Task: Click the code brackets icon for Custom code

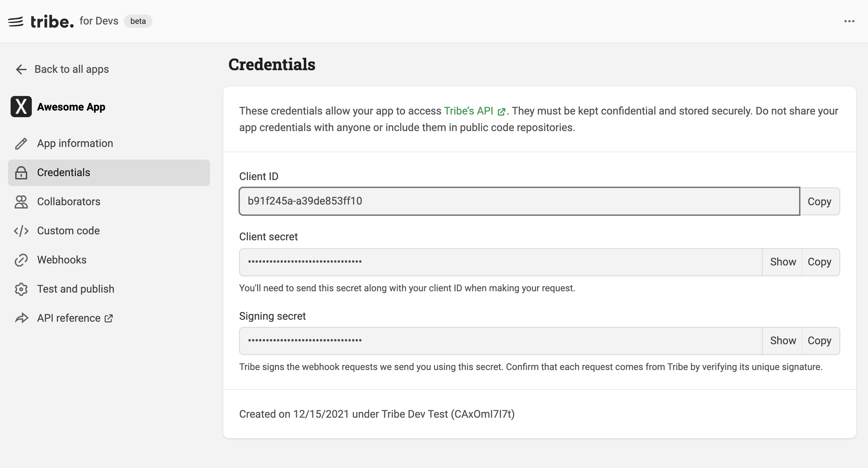Action: (x=21, y=231)
